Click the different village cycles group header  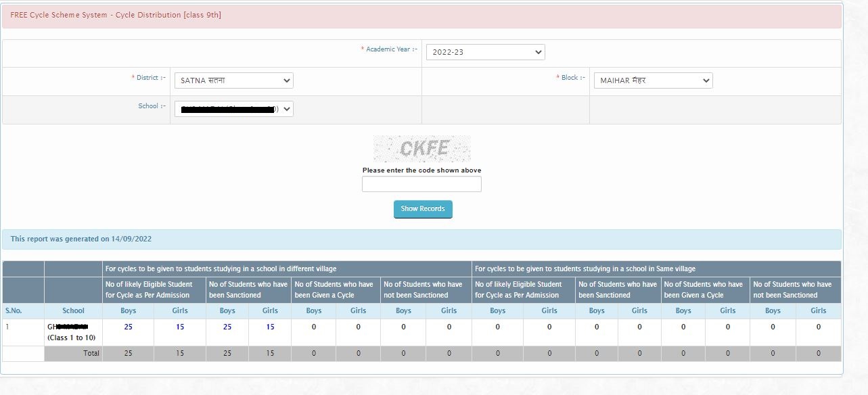click(221, 269)
